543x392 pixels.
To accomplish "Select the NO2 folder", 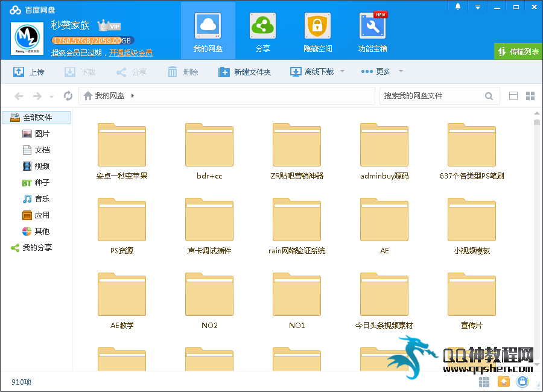I will (209, 301).
